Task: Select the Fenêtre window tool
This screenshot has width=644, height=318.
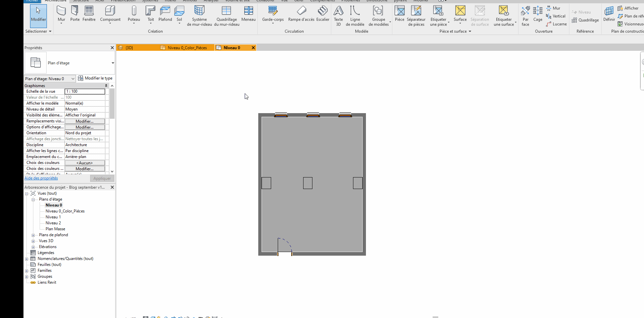Action: (x=89, y=14)
